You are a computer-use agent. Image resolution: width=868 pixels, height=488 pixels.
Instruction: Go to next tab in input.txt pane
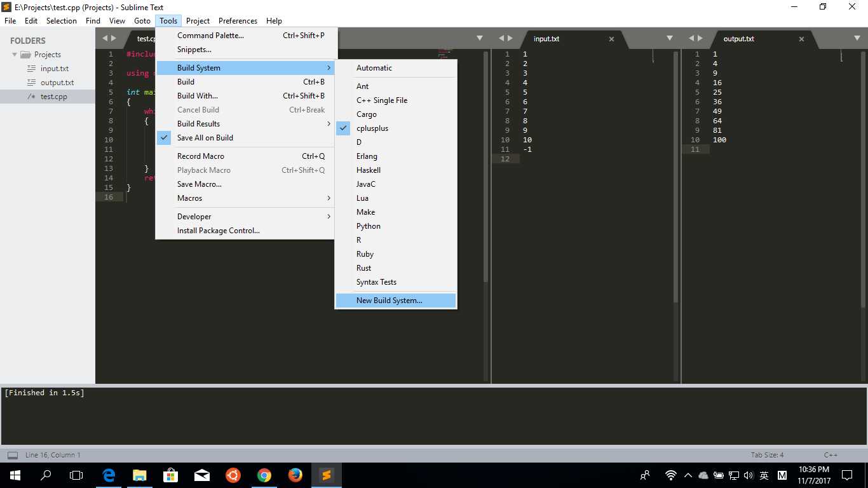[510, 38]
